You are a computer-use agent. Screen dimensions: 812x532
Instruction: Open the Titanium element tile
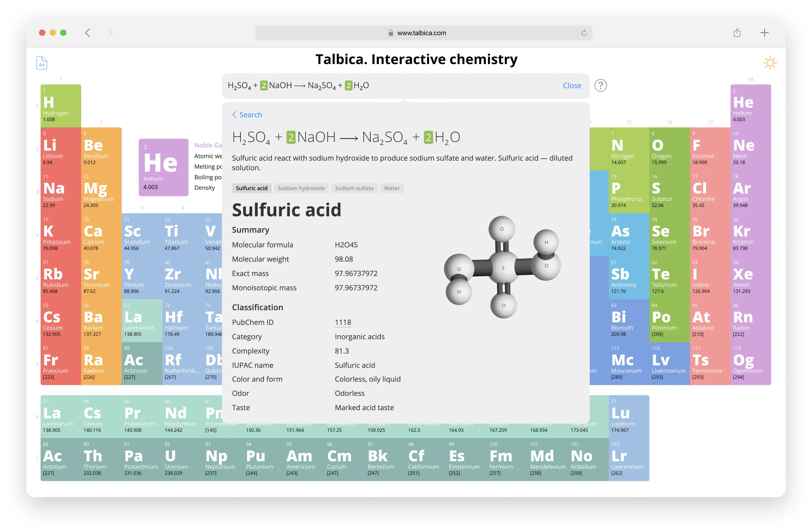[x=182, y=235]
